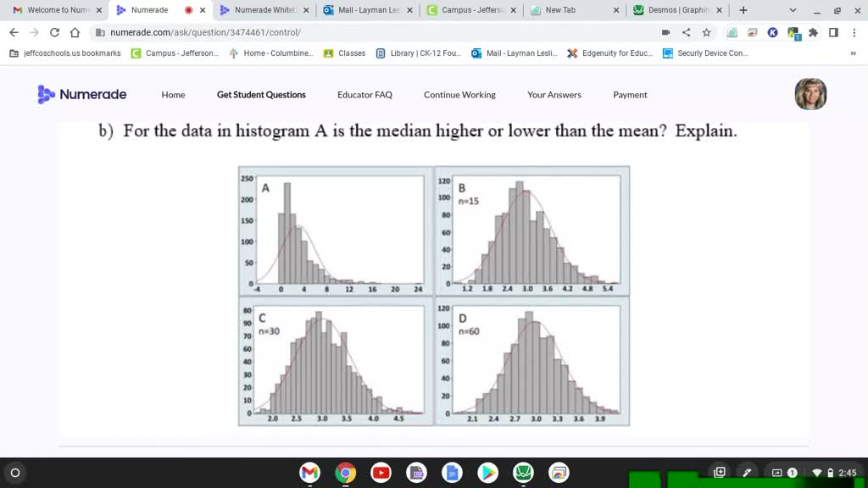Click the Screencastify extension icon
This screenshot has width=868, height=488.
pyautogui.click(x=754, y=32)
